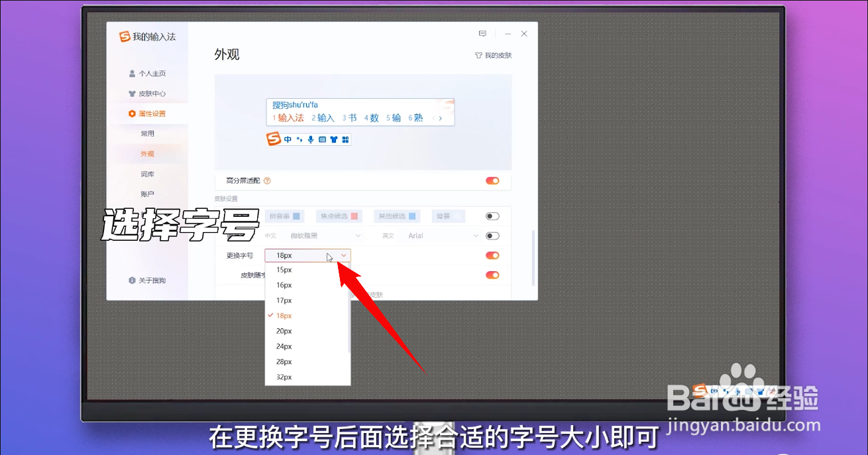Viewport: 868px width, 455px height.
Task: Click the Sogou logo in the window title
Action: 125,36
